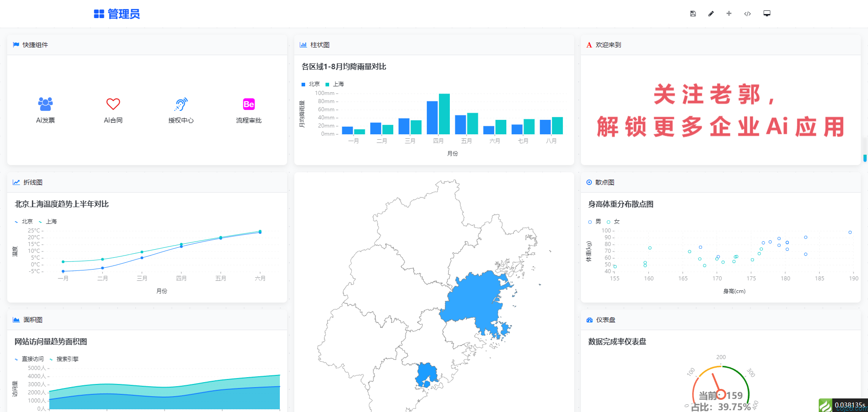Toggle 北京 series in bar chart legend
The height and width of the screenshot is (412, 868).
click(311, 84)
